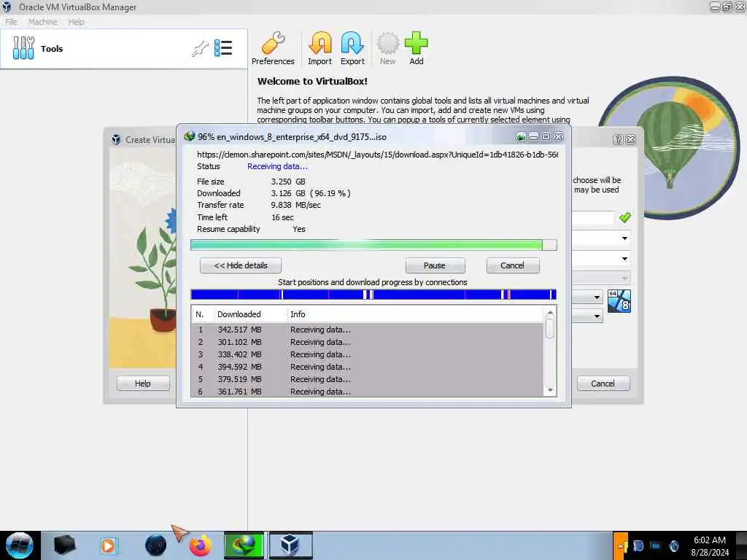This screenshot has height=560, width=747.
Task: Open the media player taskbar icon
Action: tap(108, 545)
